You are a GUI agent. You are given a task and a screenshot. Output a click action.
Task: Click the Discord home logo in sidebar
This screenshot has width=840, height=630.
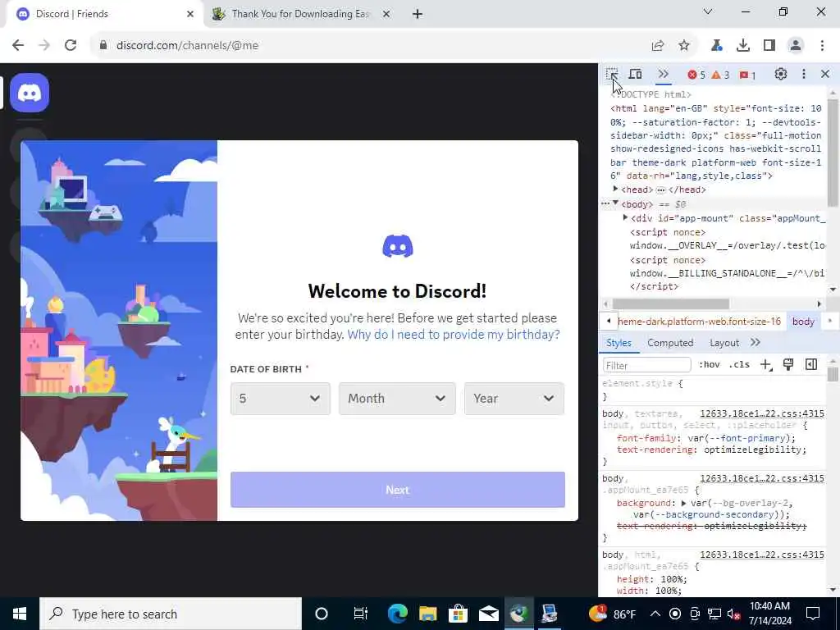click(30, 93)
